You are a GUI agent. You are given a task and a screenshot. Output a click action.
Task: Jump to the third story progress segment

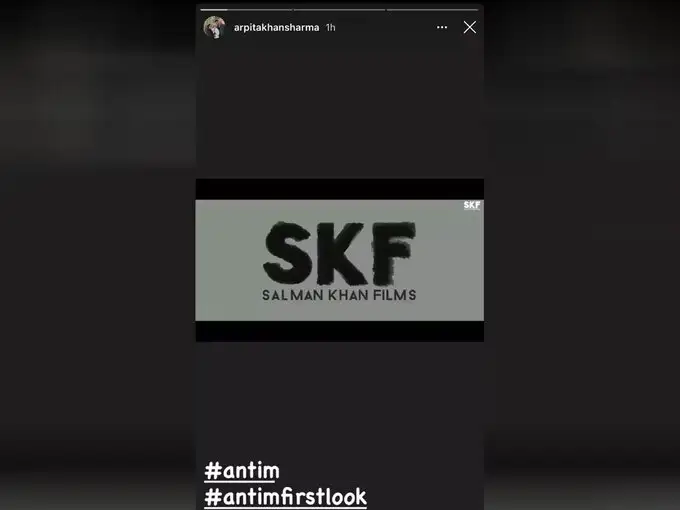pyautogui.click(x=432, y=10)
